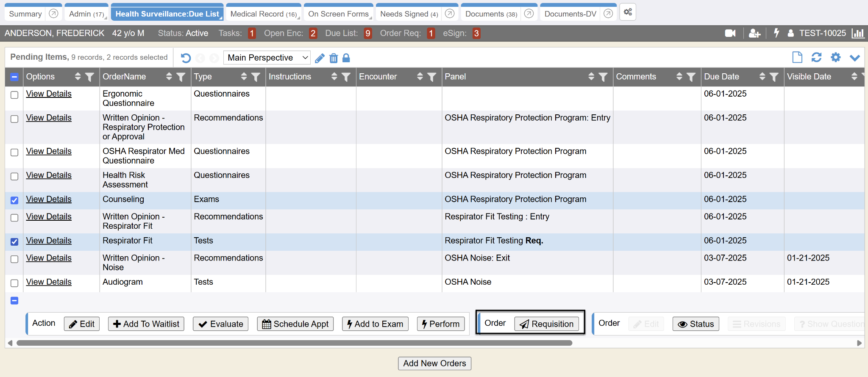Uncheck the Counseling row checkbox
The image size is (868, 377).
14,200
